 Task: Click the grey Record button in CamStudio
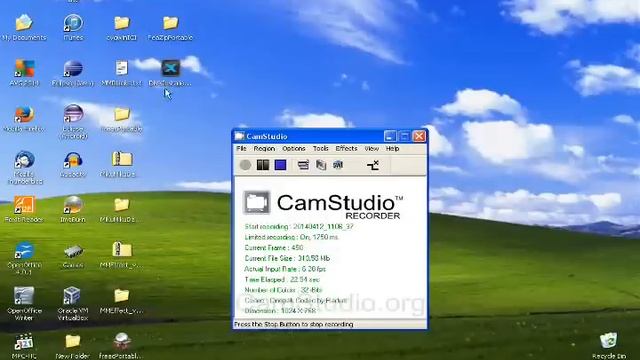click(x=245, y=165)
